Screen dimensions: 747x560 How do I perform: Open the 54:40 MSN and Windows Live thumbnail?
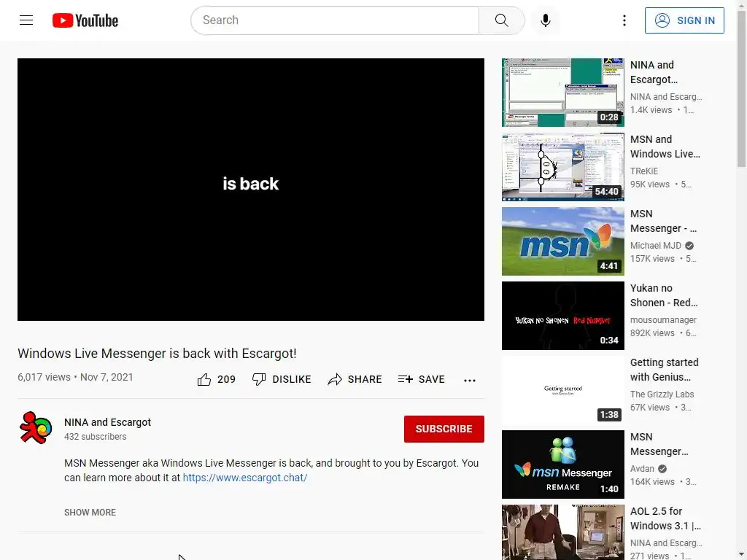(x=562, y=167)
